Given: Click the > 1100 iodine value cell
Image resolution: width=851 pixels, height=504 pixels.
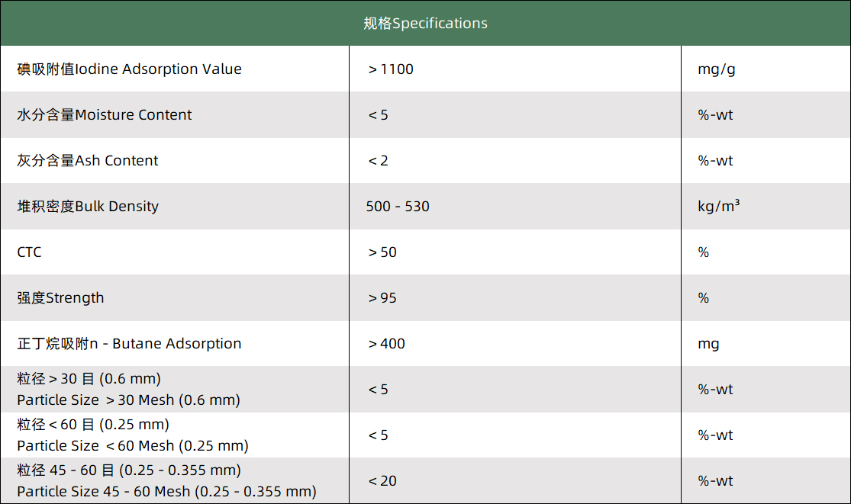Looking at the screenshot, I should click(x=391, y=69).
